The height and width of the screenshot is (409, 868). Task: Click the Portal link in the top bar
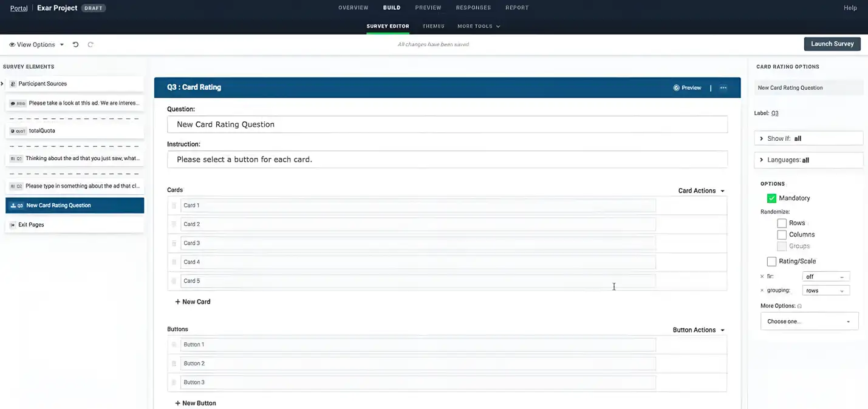point(18,8)
